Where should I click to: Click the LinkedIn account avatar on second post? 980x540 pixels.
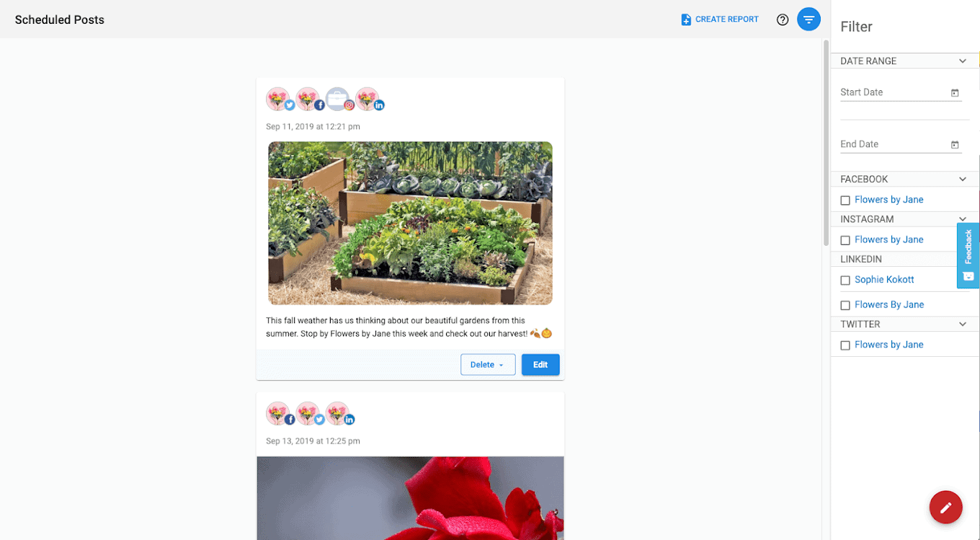pos(339,414)
